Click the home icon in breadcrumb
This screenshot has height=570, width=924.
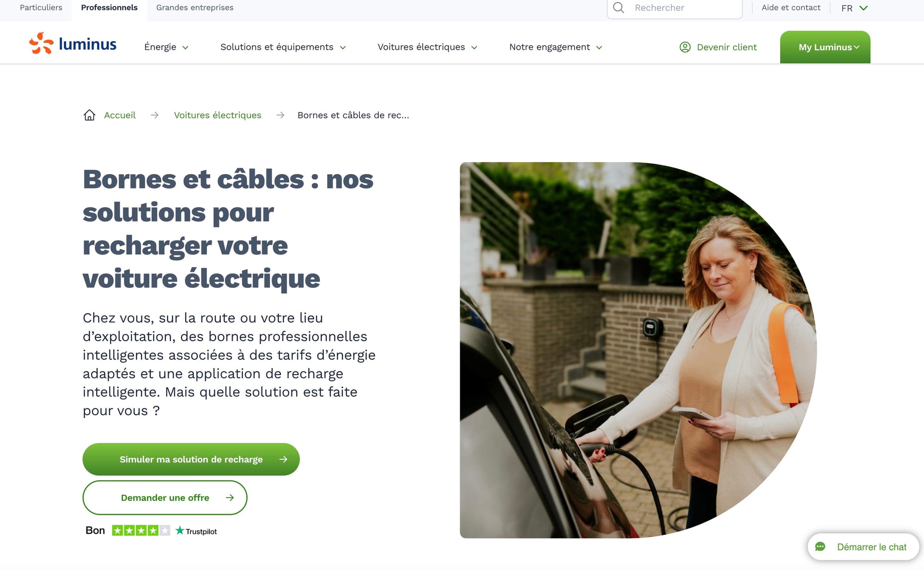click(89, 115)
